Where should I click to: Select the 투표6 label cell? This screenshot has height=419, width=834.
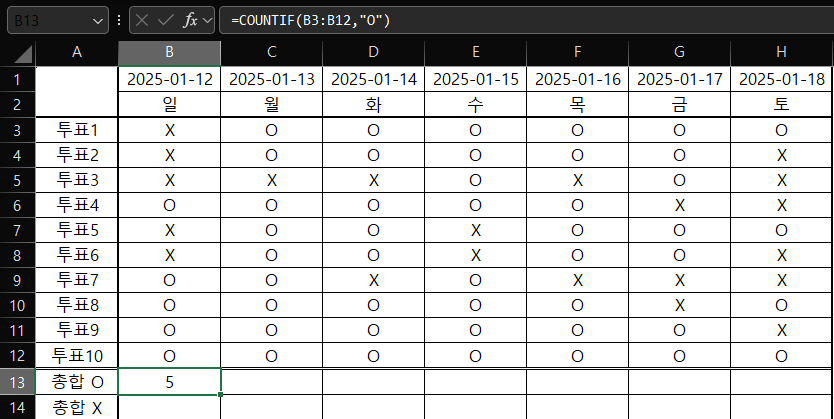[x=77, y=255]
